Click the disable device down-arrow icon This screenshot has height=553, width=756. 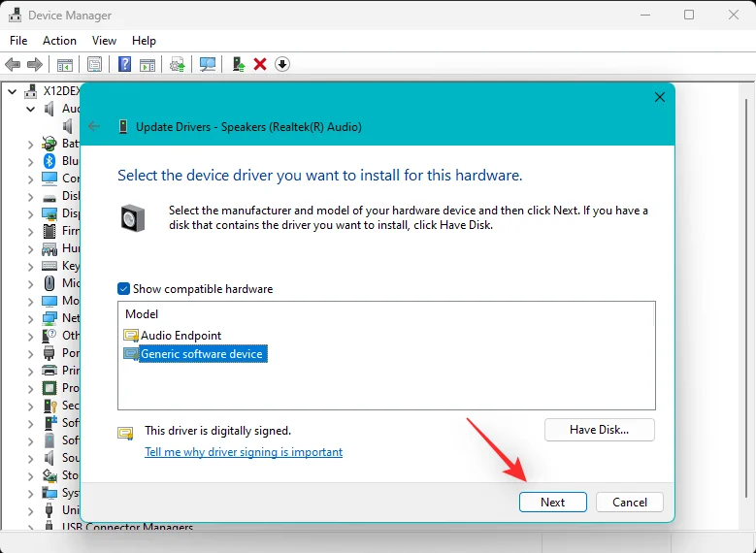point(282,64)
